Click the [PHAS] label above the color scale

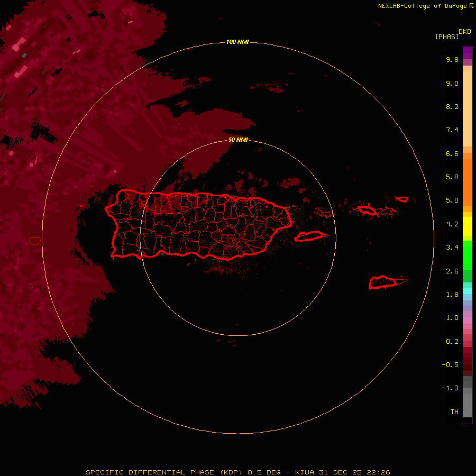click(x=447, y=36)
